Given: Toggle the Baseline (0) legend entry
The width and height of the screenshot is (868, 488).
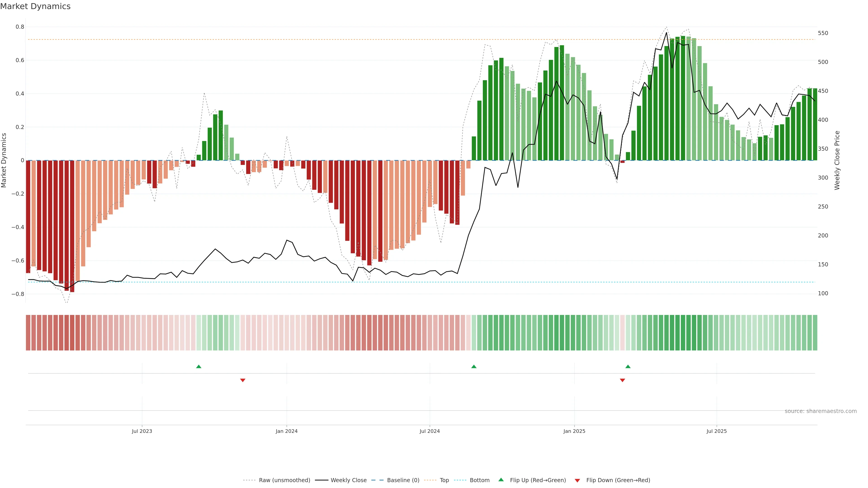Looking at the screenshot, I should click(x=403, y=480).
